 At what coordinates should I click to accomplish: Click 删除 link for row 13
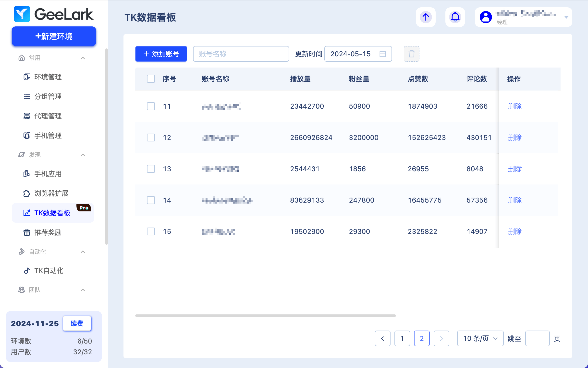515,169
